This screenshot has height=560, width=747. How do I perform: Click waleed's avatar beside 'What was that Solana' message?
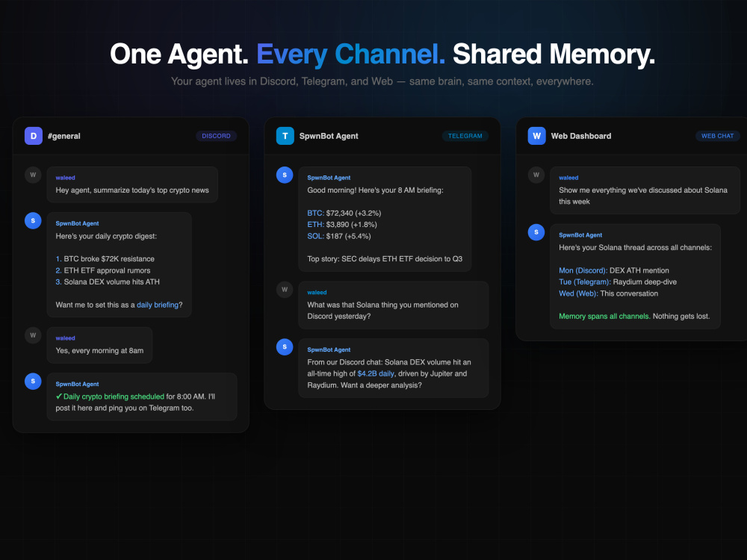click(285, 290)
